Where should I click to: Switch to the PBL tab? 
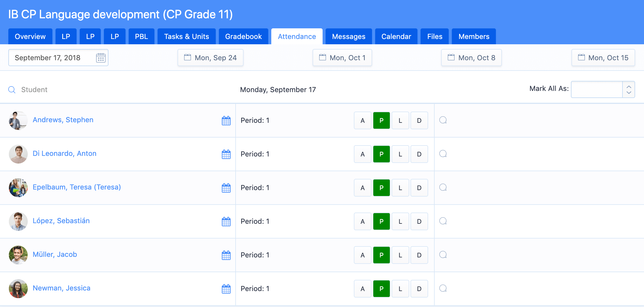click(142, 37)
